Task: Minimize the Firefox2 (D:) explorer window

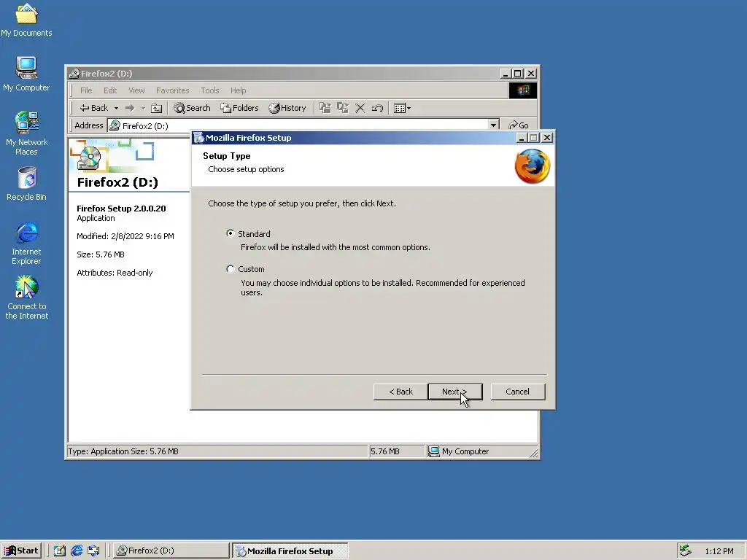Action: click(x=506, y=74)
